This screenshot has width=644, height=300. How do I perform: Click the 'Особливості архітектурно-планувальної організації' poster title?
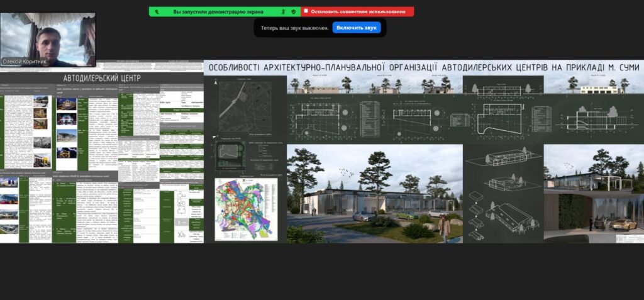(x=423, y=67)
